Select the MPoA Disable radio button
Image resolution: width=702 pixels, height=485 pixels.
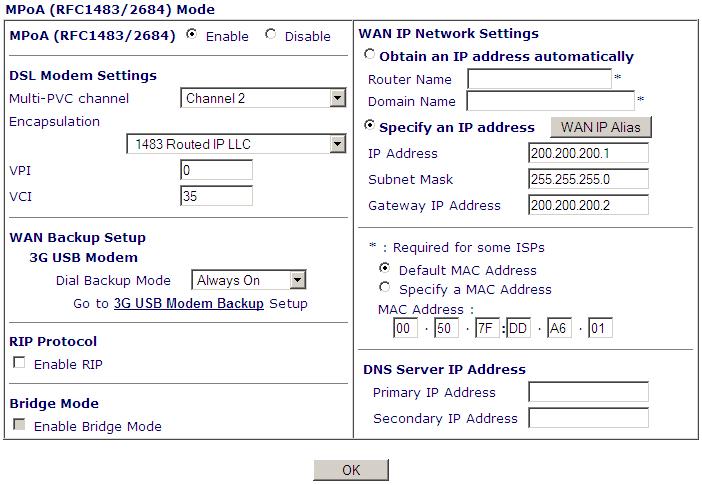[x=271, y=35]
